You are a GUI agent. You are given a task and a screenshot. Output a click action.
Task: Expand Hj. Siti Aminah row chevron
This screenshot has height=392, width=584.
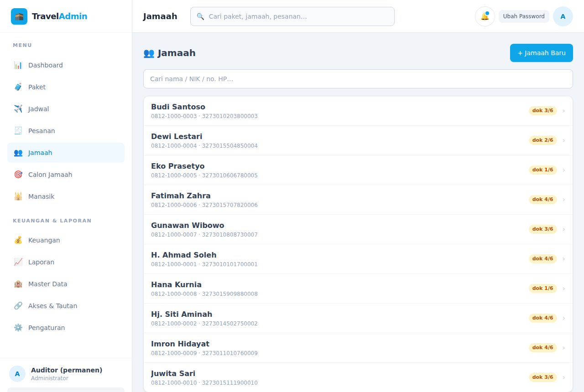coord(564,318)
